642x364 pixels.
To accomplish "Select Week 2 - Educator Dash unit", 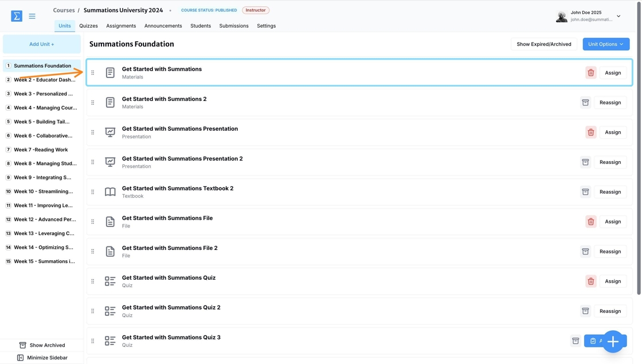I will click(x=42, y=80).
